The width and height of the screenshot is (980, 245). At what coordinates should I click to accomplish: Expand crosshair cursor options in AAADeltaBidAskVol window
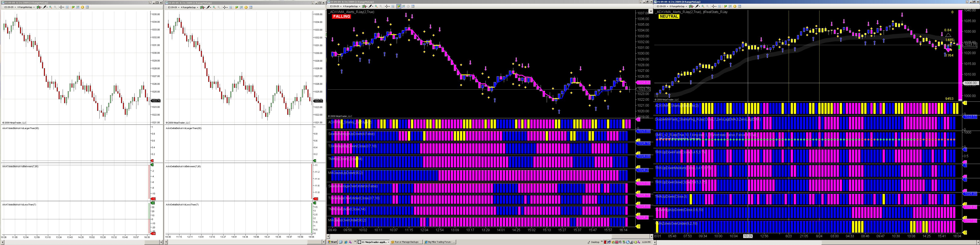(227, 7)
